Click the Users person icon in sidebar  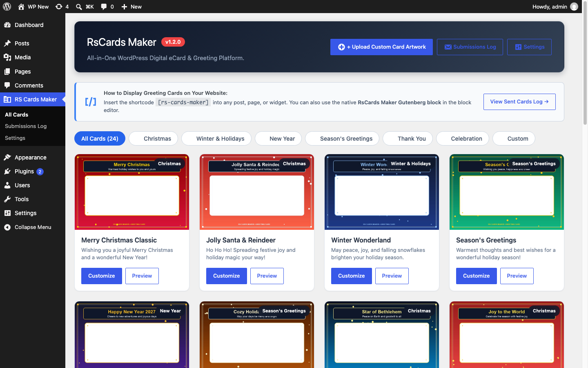[x=7, y=185]
